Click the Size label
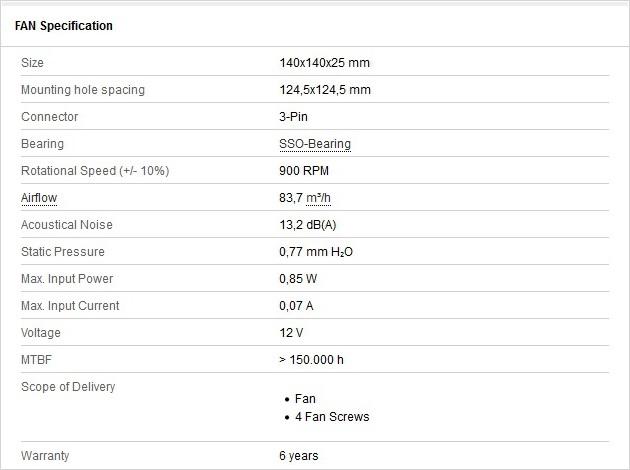Image resolution: width=630 pixels, height=470 pixels. tap(32, 63)
